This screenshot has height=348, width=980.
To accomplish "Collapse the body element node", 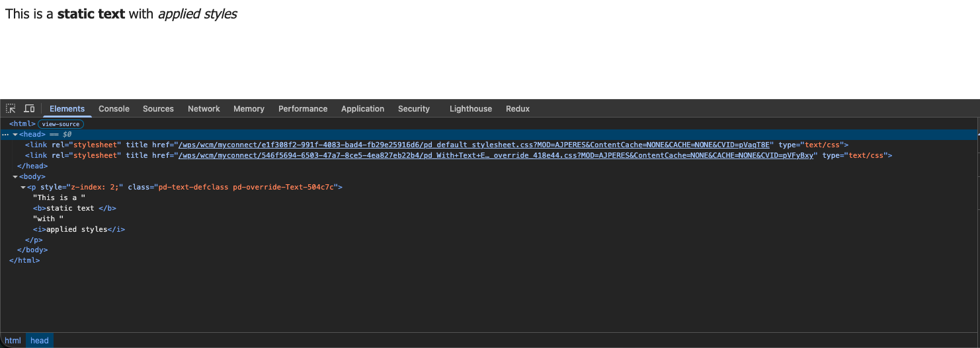I will click(x=15, y=176).
